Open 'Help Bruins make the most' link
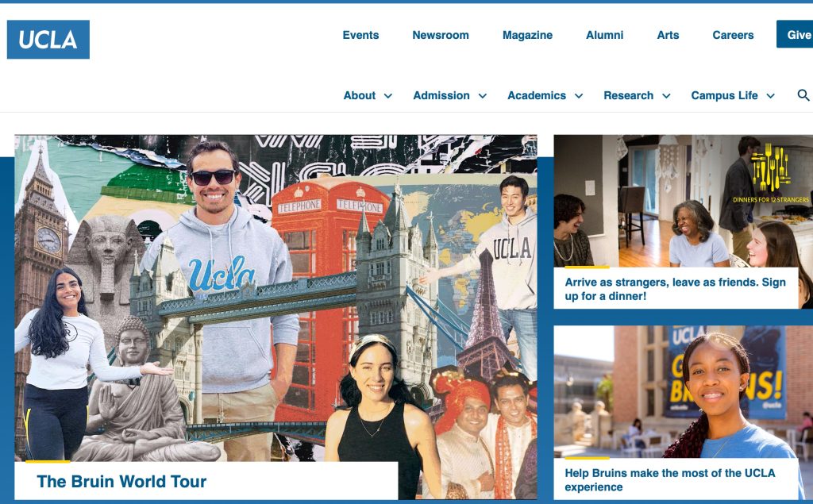813x504 pixels. (x=670, y=480)
